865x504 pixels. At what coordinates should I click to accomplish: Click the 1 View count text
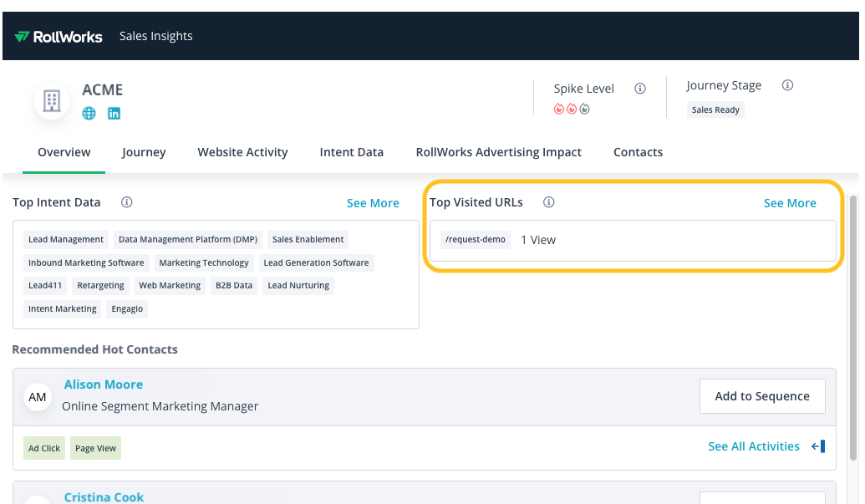click(x=538, y=240)
